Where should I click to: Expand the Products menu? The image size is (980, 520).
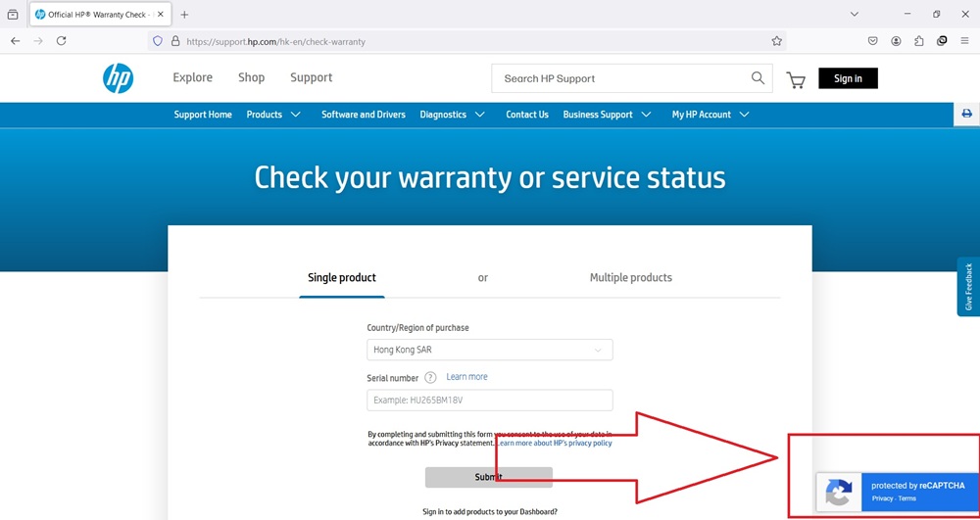tap(273, 115)
